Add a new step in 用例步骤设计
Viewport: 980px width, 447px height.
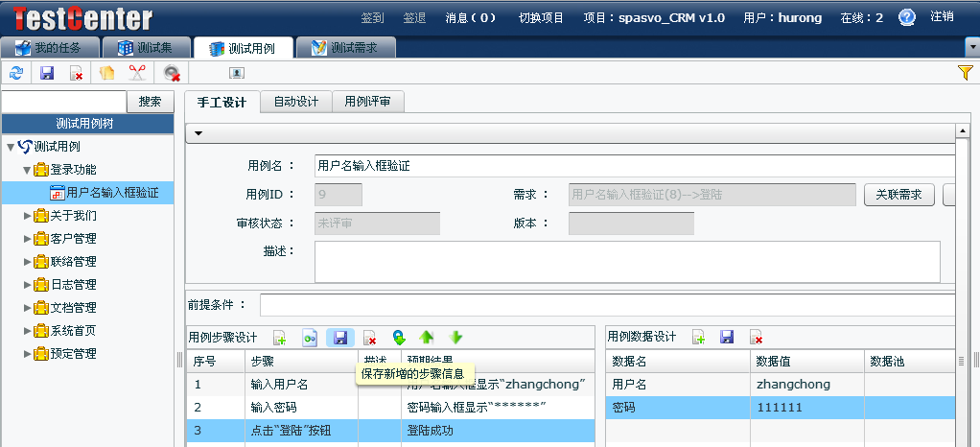[x=279, y=338]
